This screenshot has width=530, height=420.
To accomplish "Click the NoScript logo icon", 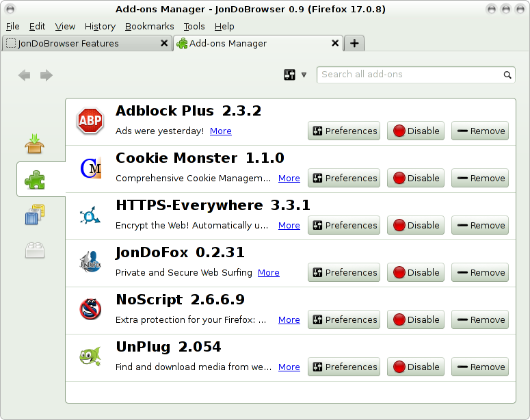I will [x=90, y=309].
